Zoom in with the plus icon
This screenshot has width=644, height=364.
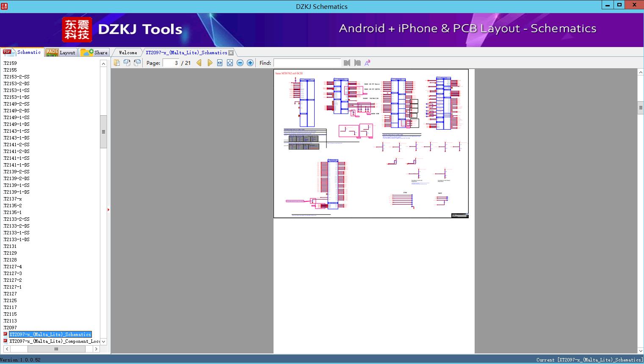coord(250,63)
